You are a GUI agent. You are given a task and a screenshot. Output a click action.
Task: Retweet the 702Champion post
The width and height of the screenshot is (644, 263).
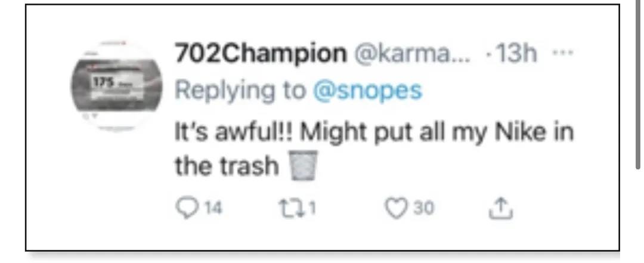pos(293,208)
